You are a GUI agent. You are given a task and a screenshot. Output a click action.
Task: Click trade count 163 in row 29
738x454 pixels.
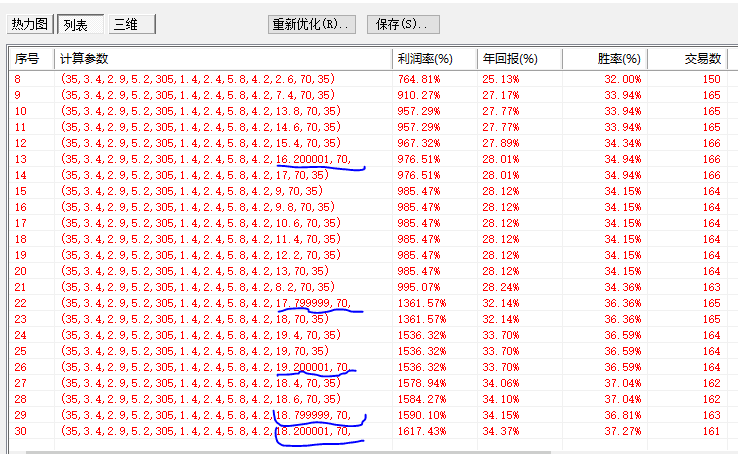click(712, 415)
